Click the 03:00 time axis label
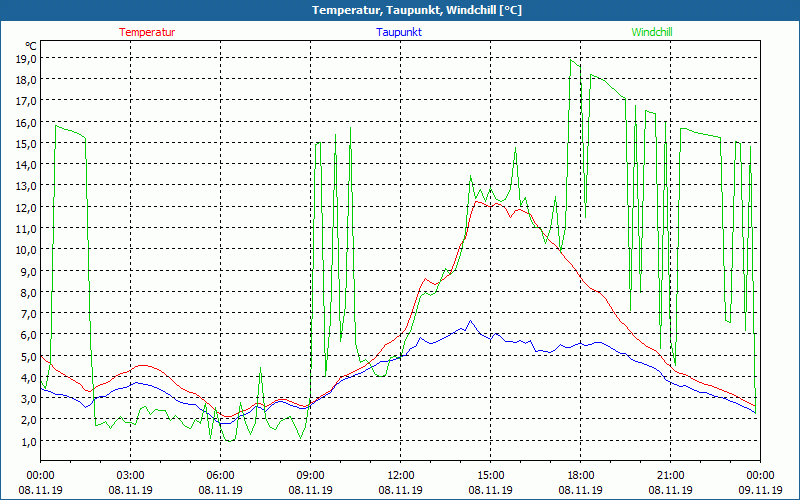 (x=131, y=476)
